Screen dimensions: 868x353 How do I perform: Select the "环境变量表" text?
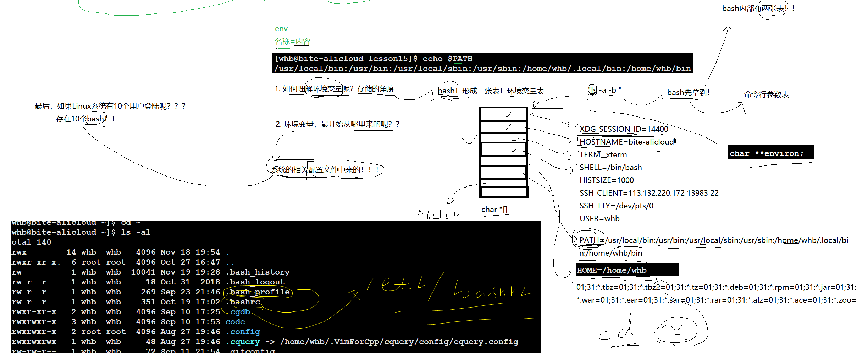click(525, 91)
